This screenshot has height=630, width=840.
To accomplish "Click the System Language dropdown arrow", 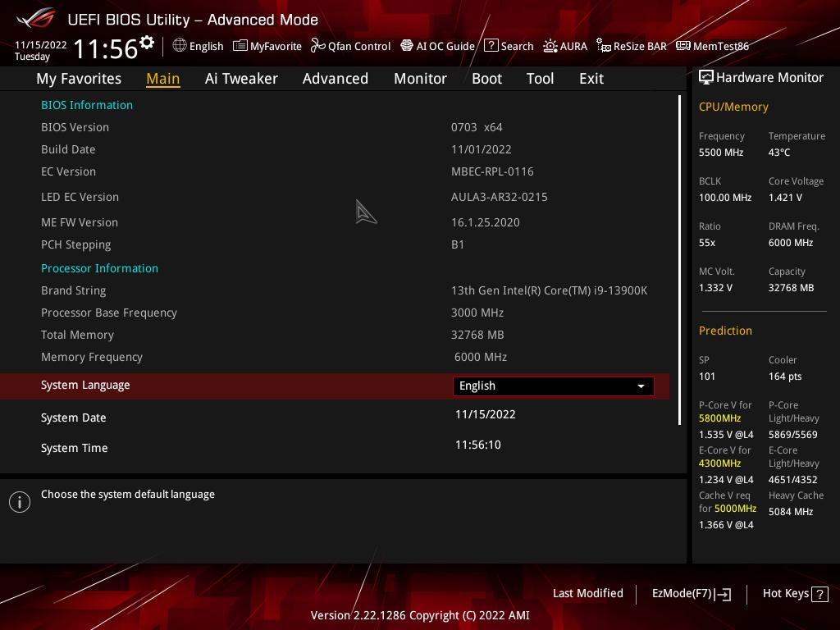I will pyautogui.click(x=641, y=386).
